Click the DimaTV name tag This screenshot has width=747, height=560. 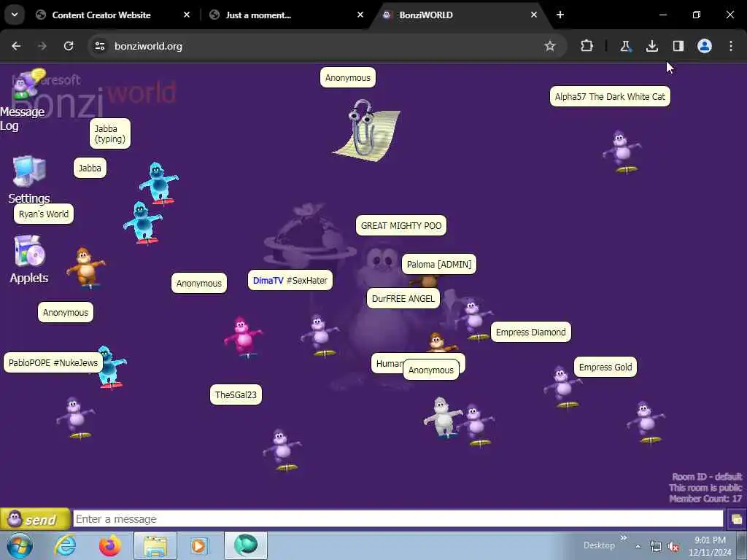tap(290, 281)
